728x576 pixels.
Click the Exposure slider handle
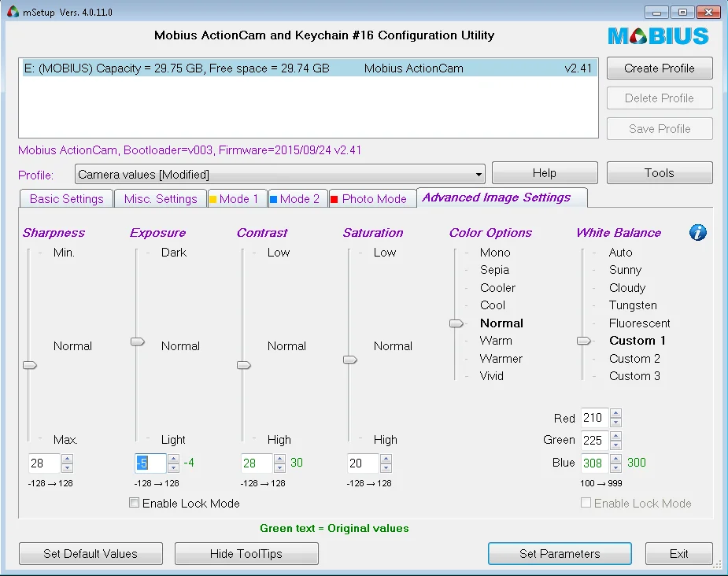[138, 342]
